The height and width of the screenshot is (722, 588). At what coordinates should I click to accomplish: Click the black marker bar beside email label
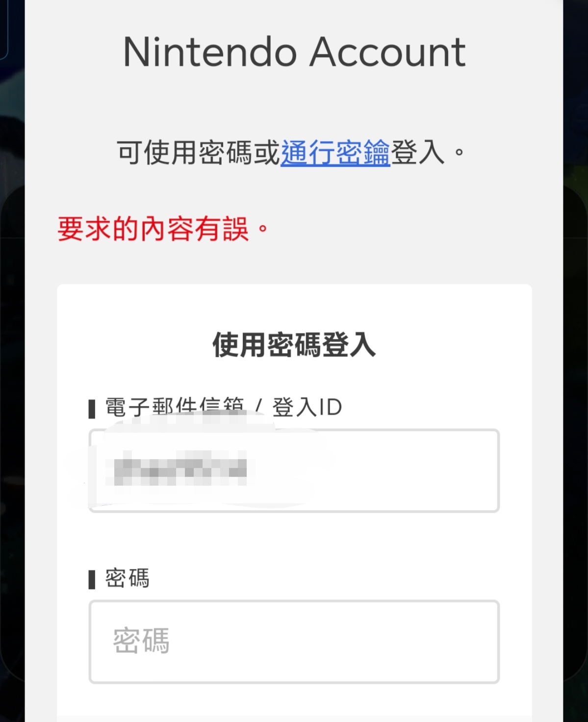click(92, 409)
